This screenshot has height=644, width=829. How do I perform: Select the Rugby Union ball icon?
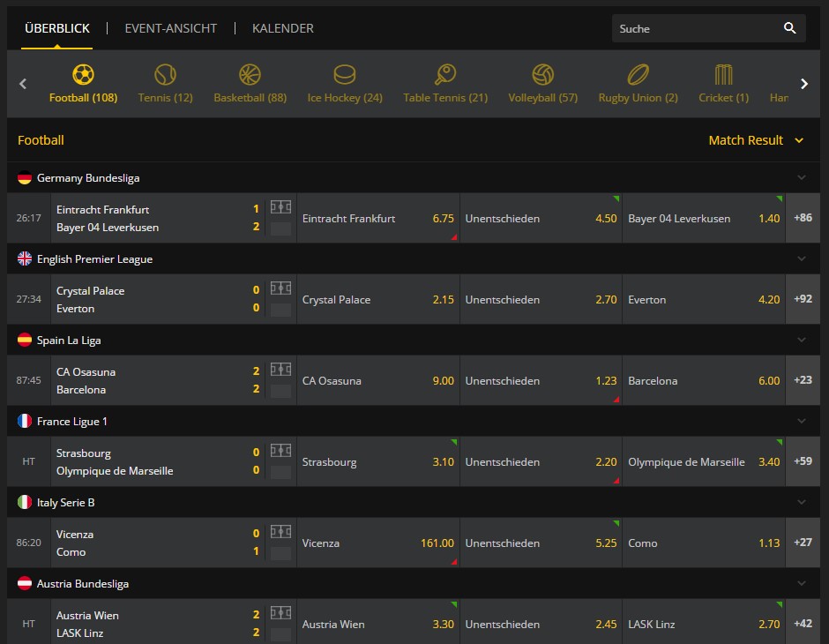(639, 75)
